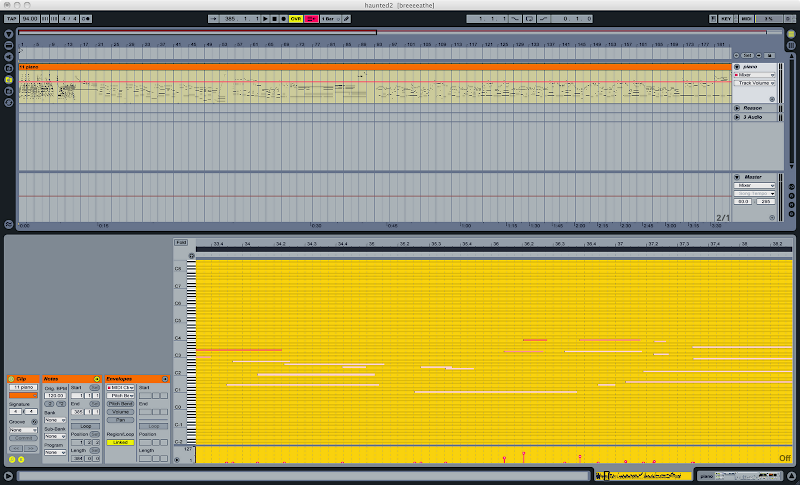Toggle the yellow OVR overdub switch
800x485 pixels.
[296, 19]
